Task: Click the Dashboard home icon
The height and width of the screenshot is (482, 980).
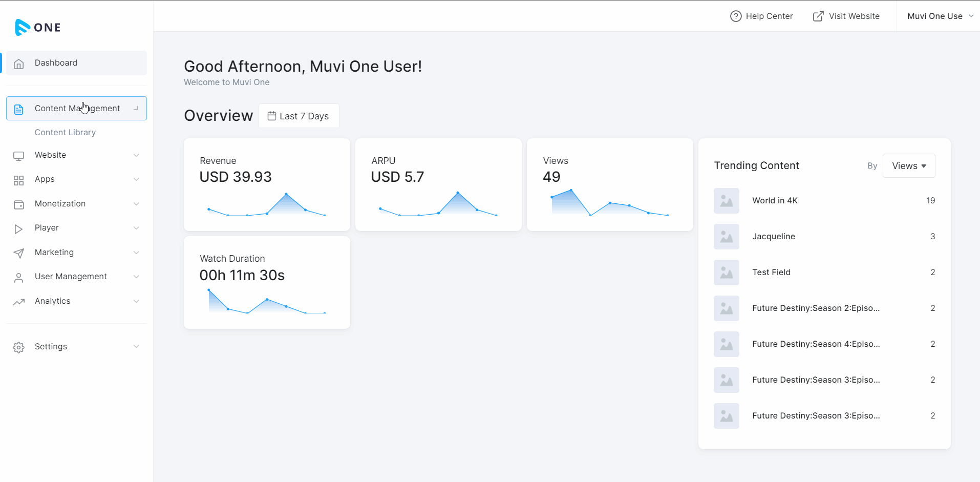Action: click(19, 64)
